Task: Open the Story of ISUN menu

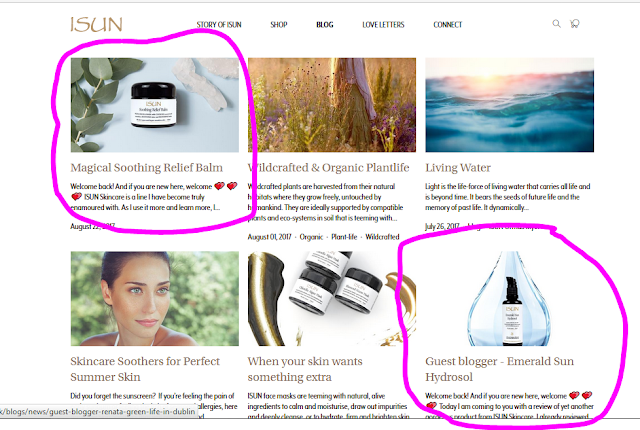Action: pos(219,24)
